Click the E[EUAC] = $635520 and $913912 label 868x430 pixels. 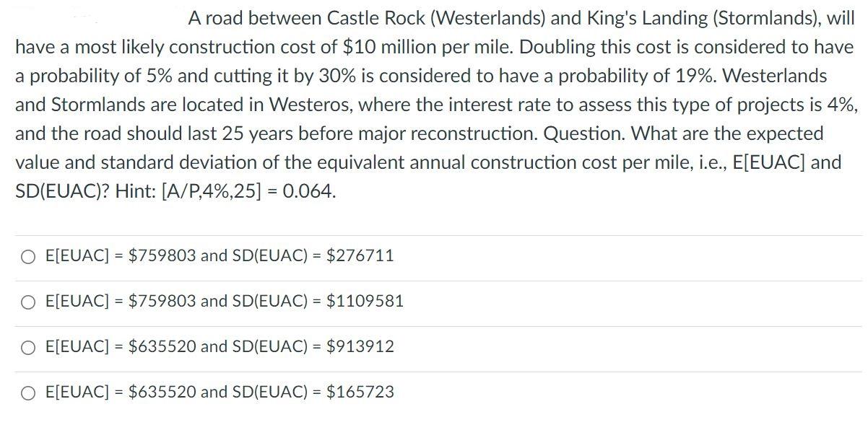tap(219, 346)
